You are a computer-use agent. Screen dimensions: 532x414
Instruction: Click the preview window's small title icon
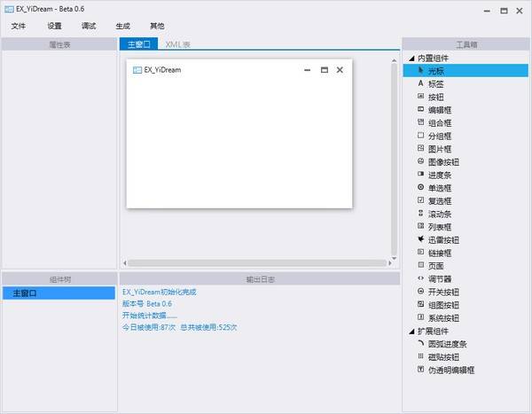[137, 70]
